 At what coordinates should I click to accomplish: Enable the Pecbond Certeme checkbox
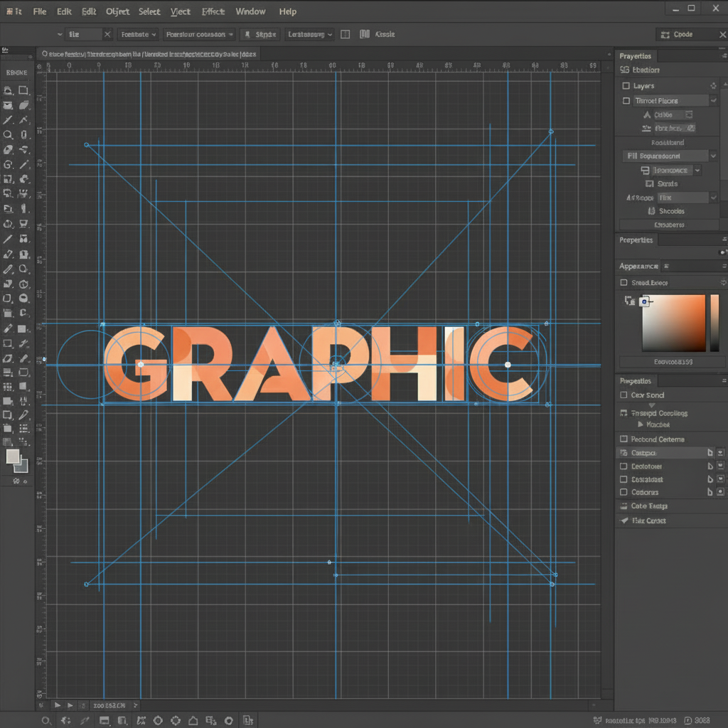(x=625, y=439)
